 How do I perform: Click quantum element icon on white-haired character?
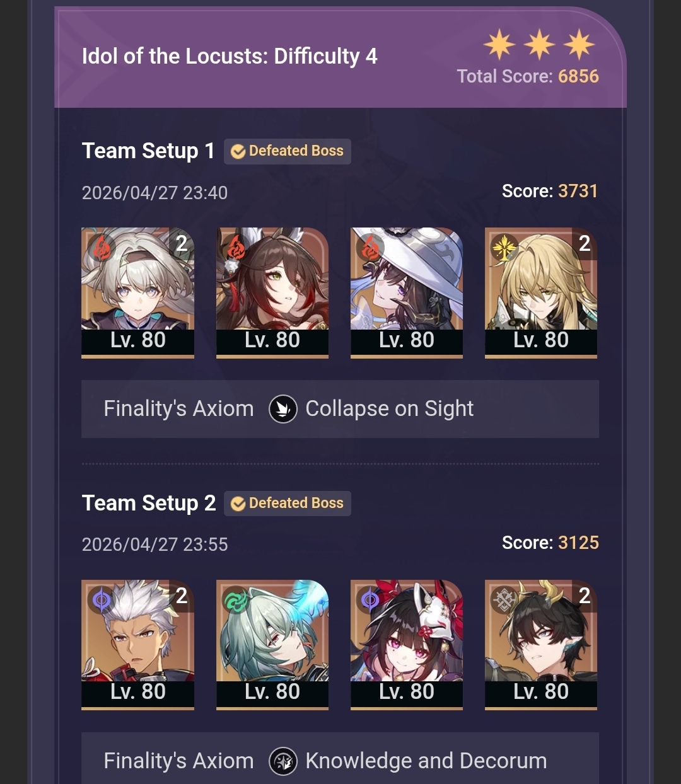tap(102, 600)
